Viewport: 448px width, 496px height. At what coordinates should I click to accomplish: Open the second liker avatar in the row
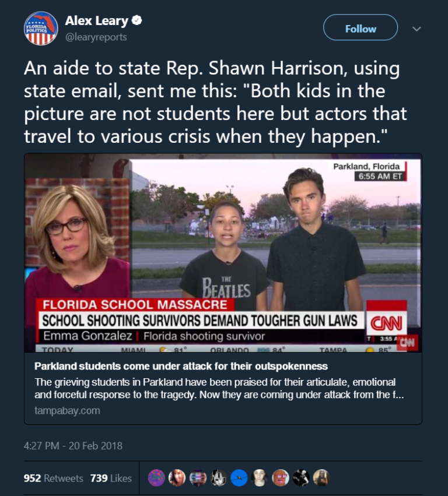pyautogui.click(x=177, y=478)
